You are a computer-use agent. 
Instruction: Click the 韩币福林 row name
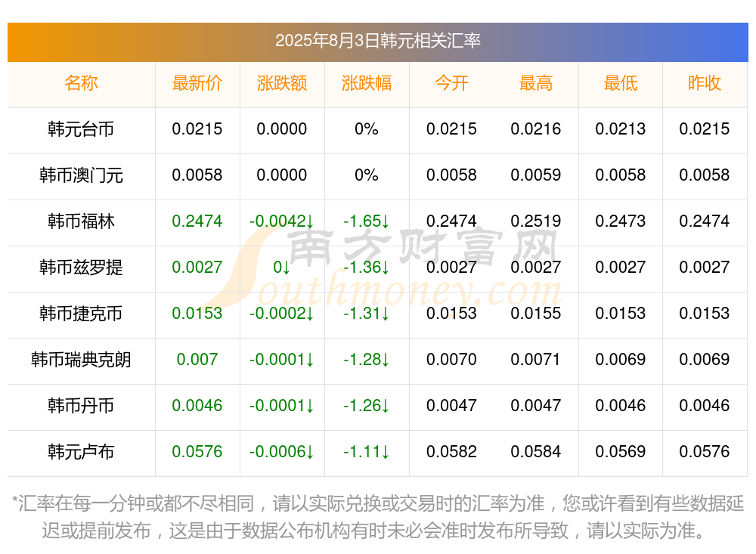pos(81,221)
